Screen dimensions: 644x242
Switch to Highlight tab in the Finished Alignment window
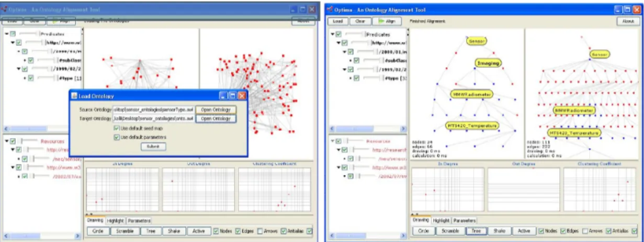click(441, 221)
